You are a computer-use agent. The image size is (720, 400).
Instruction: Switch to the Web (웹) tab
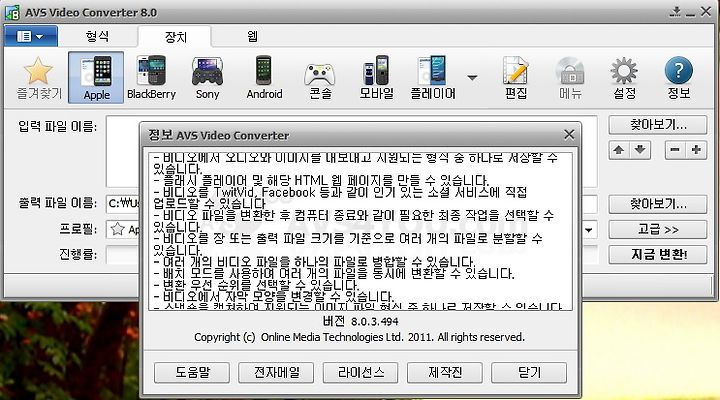point(252,36)
